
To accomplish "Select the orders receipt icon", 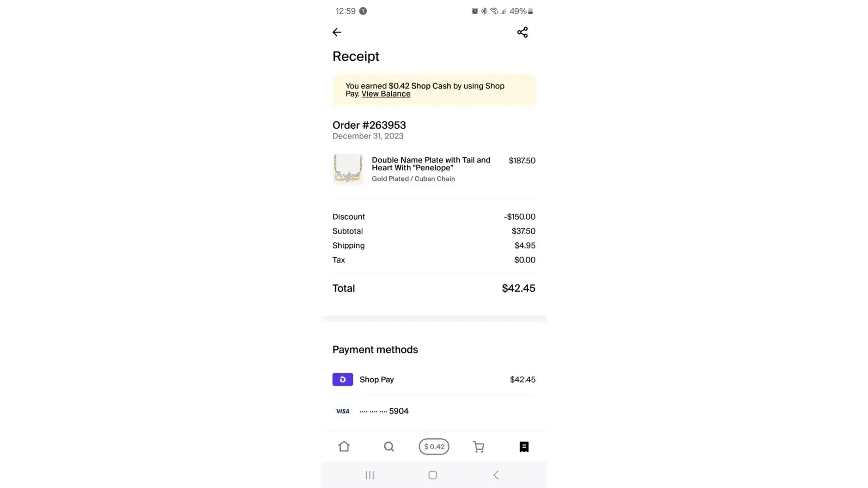I will click(x=524, y=447).
